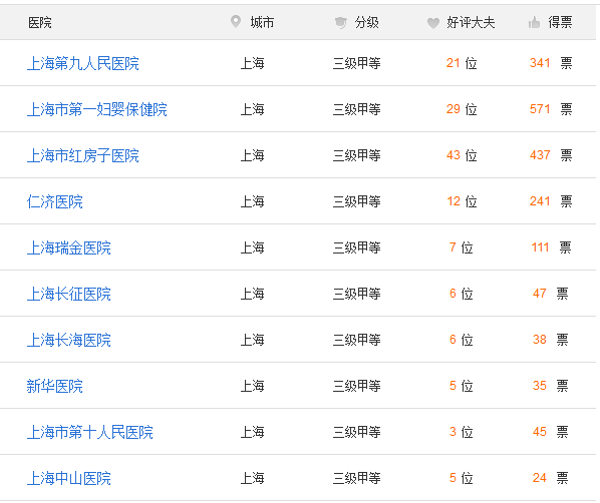Open the 上海市红房子医院 link
Image resolution: width=600 pixels, height=503 pixels.
click(x=83, y=156)
